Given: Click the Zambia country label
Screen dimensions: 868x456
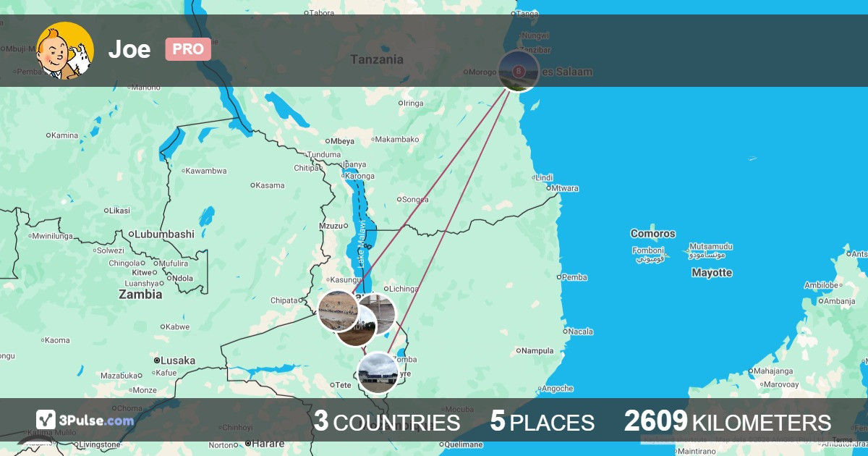Looking at the screenshot, I should pyautogui.click(x=140, y=295).
